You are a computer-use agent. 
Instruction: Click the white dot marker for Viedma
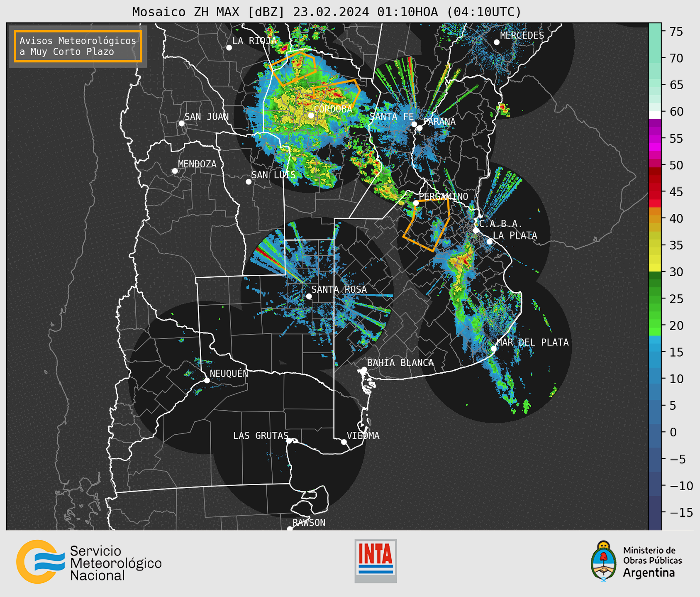[344, 442]
